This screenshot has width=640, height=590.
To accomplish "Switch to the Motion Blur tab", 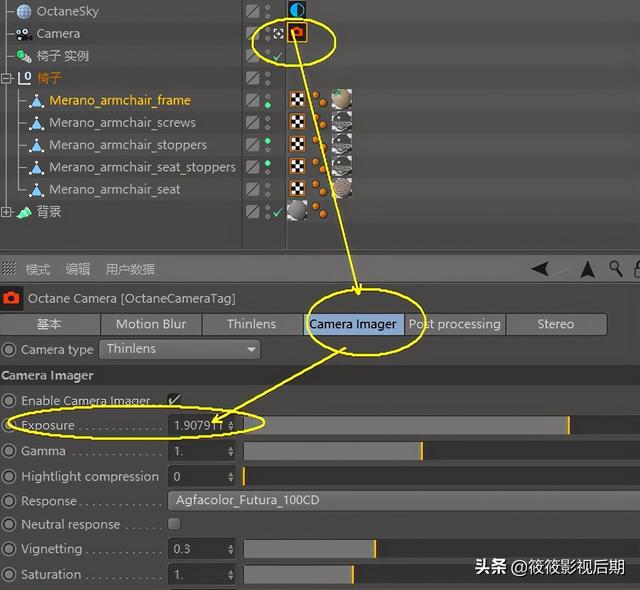I will click(151, 324).
